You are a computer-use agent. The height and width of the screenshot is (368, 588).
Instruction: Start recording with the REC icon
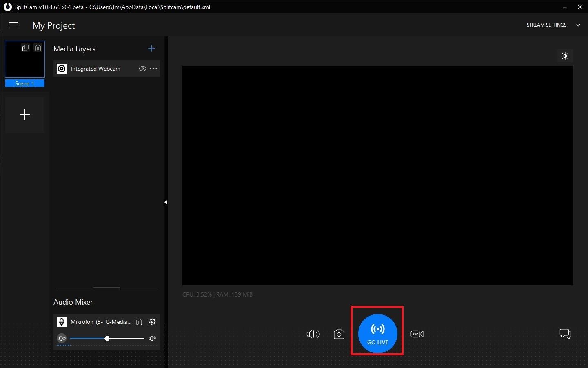(x=417, y=334)
